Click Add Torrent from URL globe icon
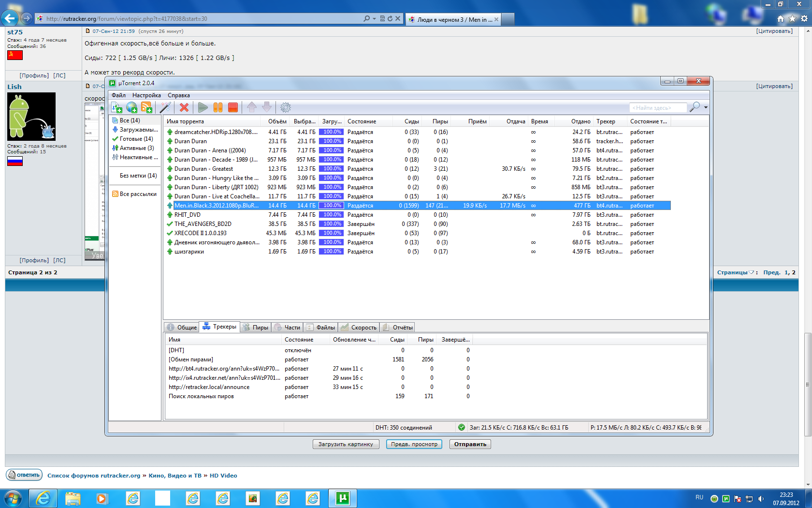812x508 pixels. tap(131, 107)
